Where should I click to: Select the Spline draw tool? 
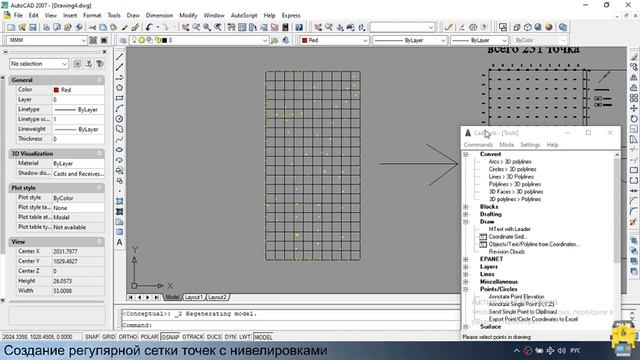[119, 139]
